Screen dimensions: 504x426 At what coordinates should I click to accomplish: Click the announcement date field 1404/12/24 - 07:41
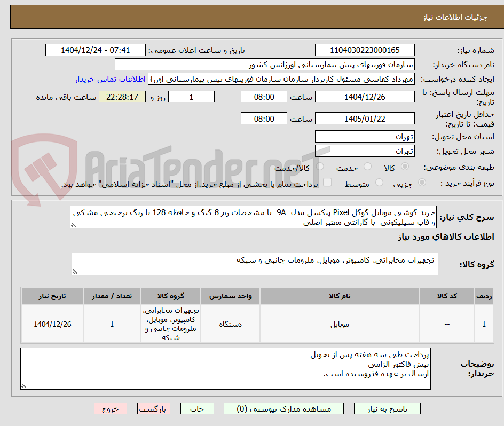pos(96,50)
